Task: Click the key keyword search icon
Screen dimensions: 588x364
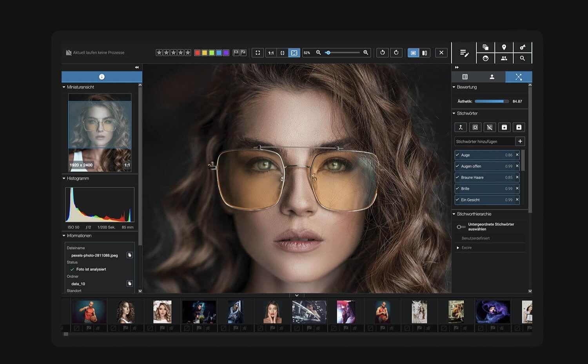Action: pos(522,47)
